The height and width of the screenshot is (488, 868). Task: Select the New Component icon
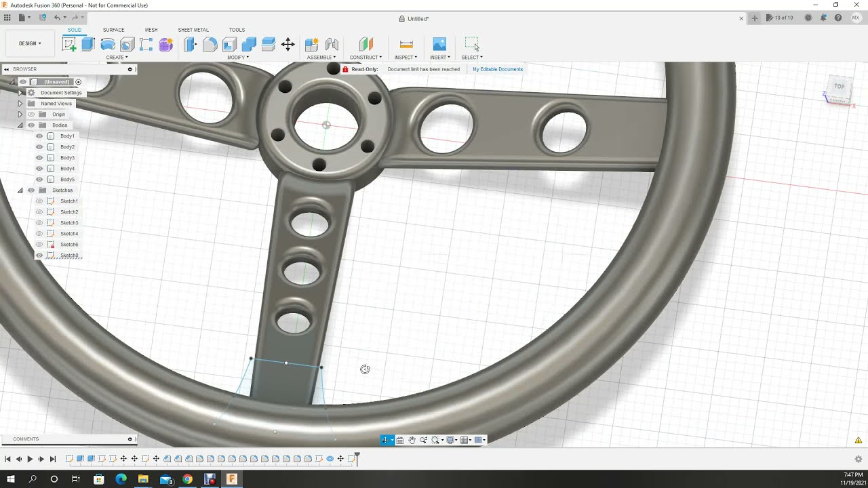click(x=312, y=44)
